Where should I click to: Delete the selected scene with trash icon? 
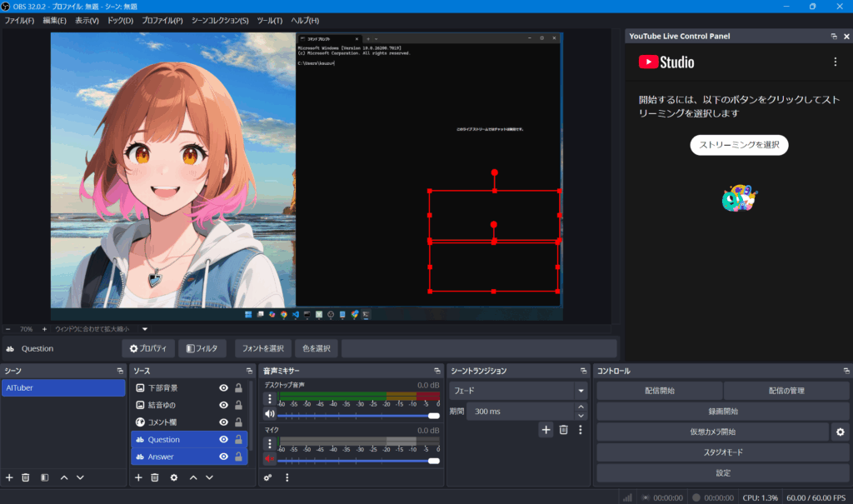click(26, 477)
